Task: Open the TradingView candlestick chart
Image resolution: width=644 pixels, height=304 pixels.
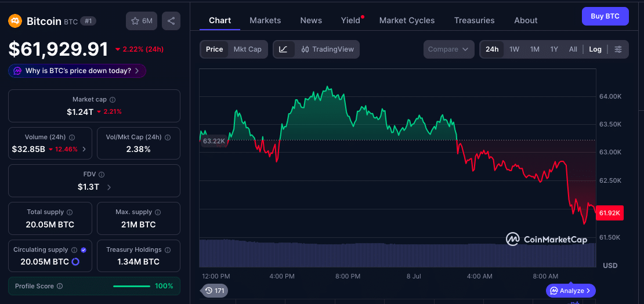Action: point(327,49)
